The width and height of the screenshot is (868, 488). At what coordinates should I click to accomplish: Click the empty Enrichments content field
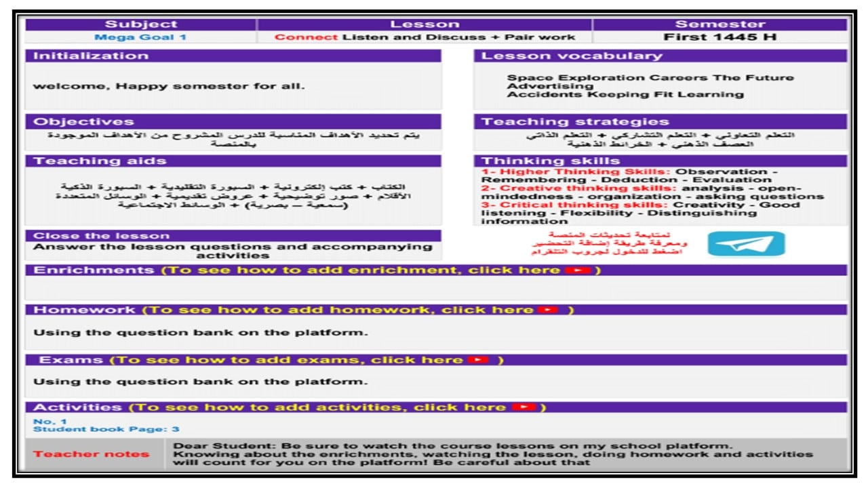pyautogui.click(x=436, y=288)
